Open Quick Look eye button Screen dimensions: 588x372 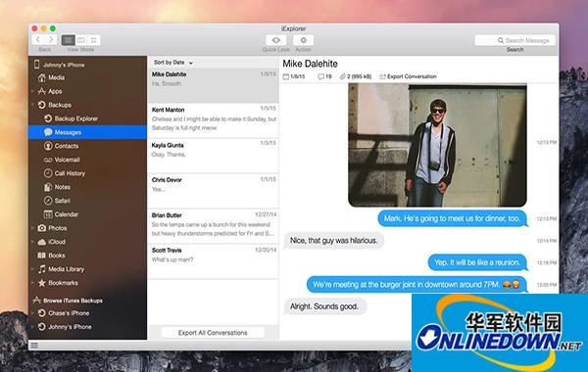276,40
